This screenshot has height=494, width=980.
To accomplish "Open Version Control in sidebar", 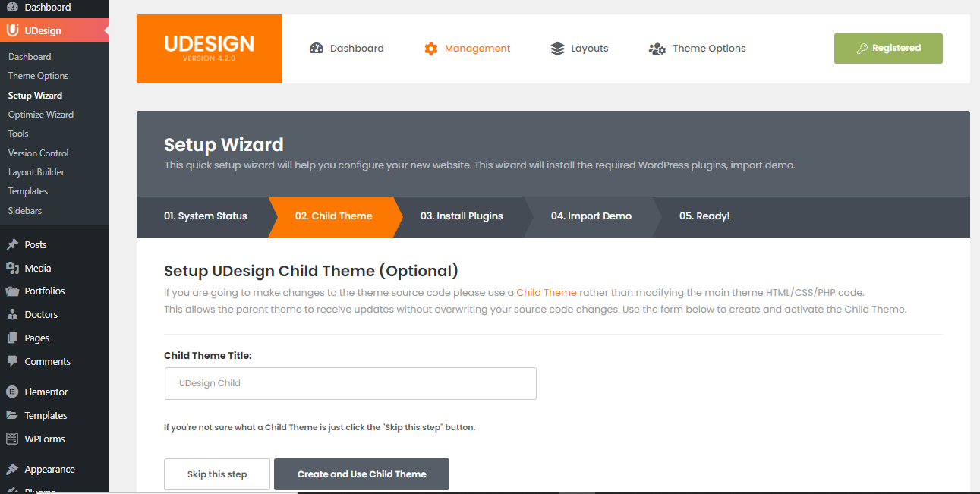I will [x=38, y=153].
